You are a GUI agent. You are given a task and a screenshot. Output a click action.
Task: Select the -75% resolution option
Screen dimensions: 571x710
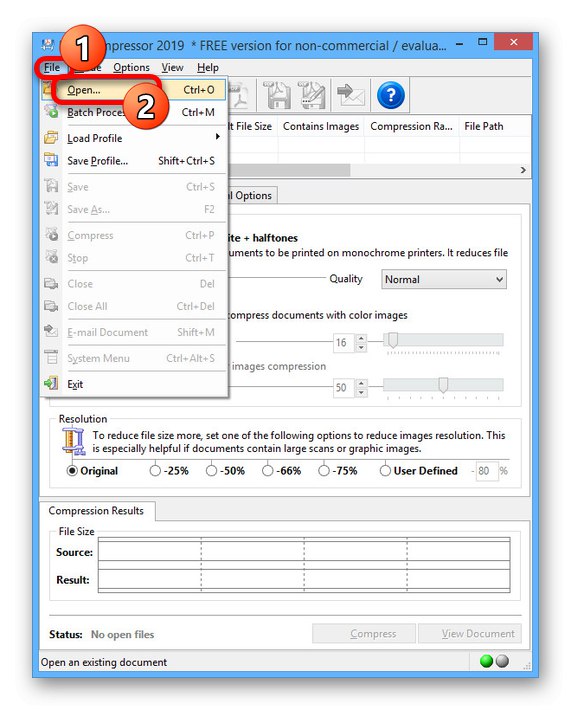tap(324, 471)
